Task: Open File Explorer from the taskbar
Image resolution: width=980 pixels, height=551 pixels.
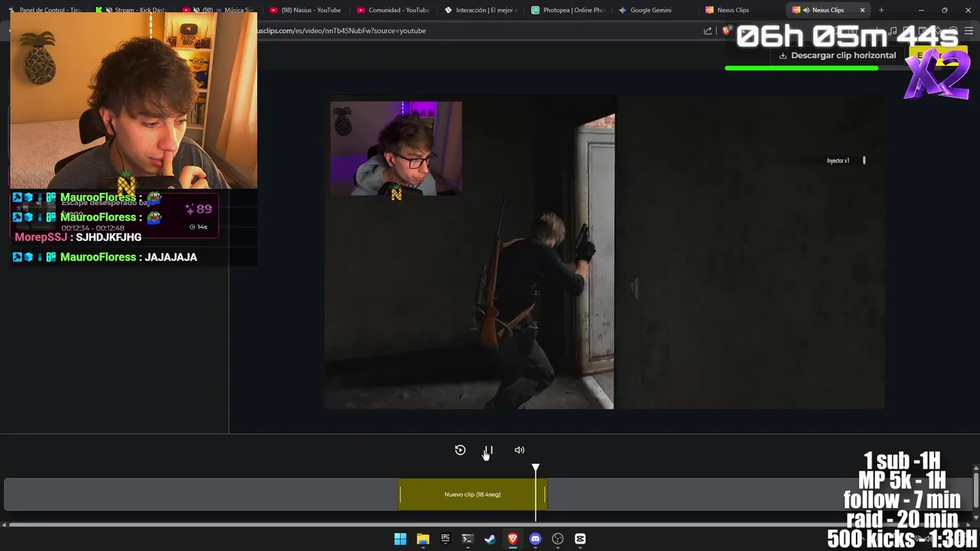Action: pos(423,539)
